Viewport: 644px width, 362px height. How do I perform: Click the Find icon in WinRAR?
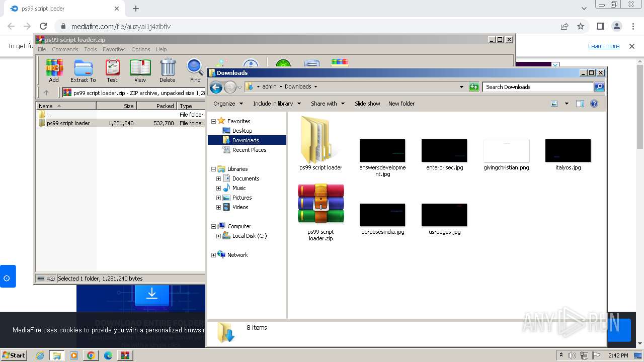[195, 70]
